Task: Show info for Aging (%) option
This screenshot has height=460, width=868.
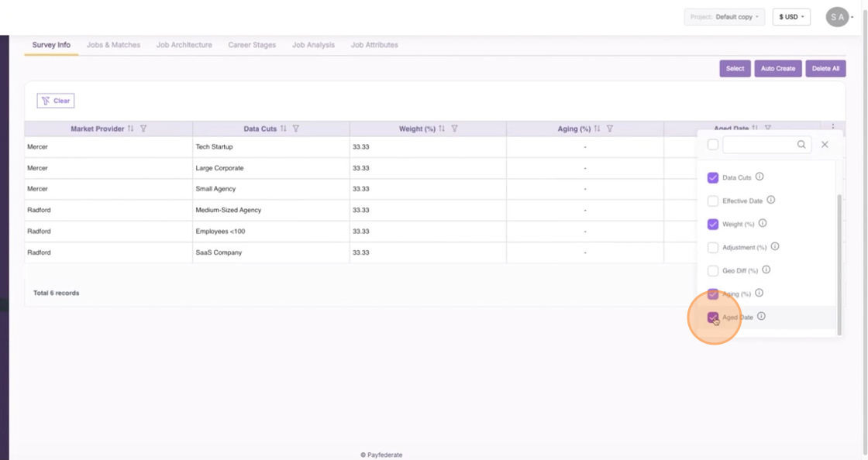Action: tap(759, 293)
